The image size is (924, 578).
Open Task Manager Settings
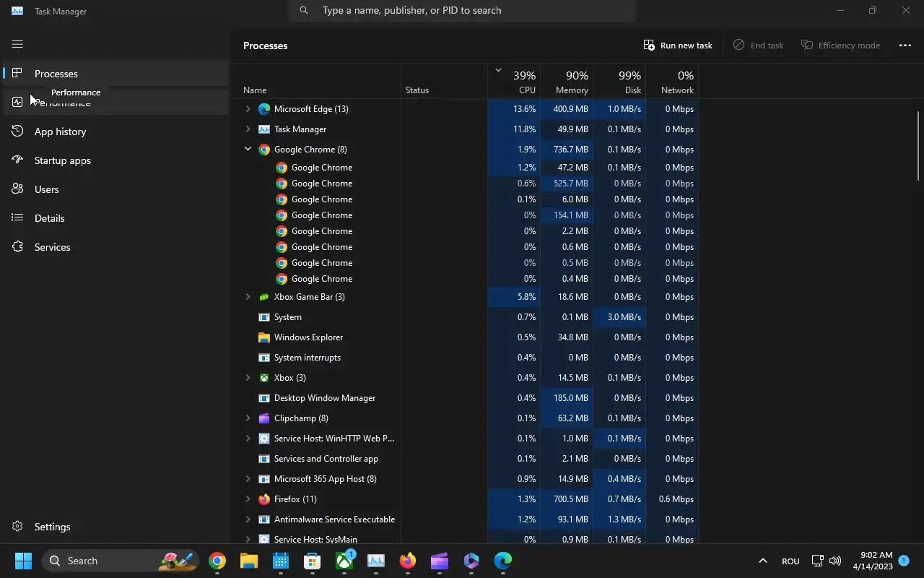[x=115, y=527]
